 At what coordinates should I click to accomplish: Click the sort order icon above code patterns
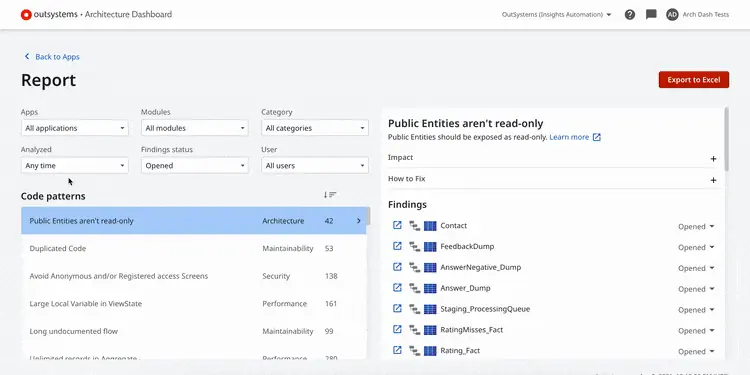click(x=330, y=195)
